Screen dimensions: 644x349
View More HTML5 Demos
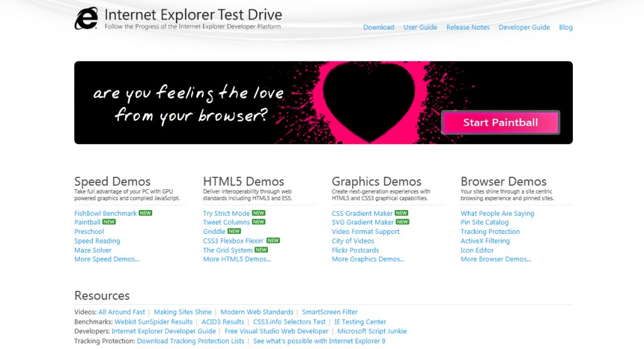(x=237, y=259)
